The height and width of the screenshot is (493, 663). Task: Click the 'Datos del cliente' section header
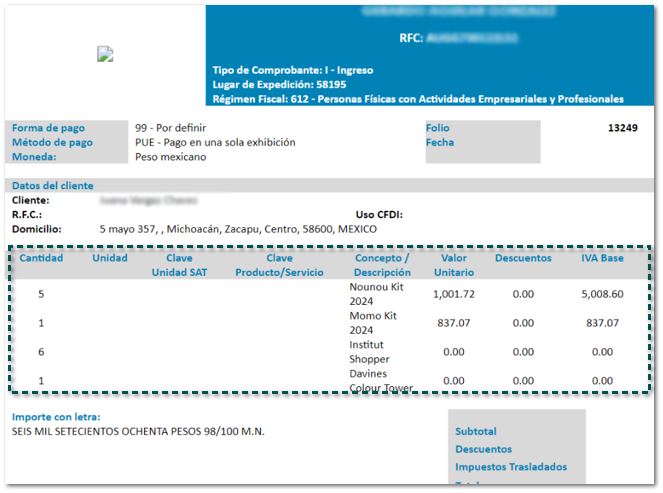point(52,186)
